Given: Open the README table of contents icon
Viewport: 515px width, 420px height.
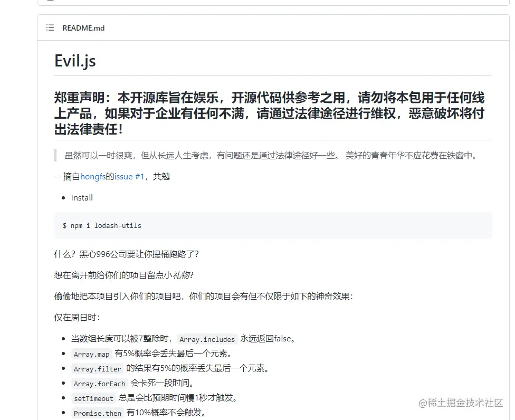Looking at the screenshot, I should [x=50, y=27].
